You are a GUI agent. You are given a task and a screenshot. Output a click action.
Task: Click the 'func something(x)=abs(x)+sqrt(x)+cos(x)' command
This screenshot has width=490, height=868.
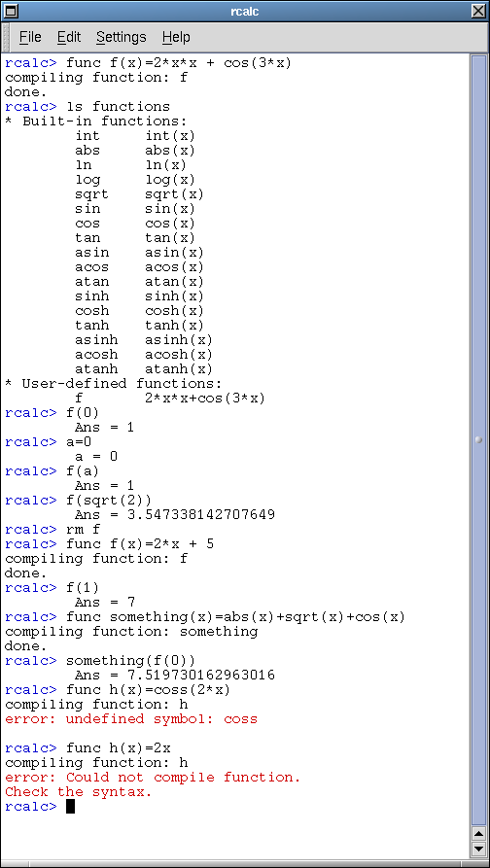pyautogui.click(x=236, y=616)
